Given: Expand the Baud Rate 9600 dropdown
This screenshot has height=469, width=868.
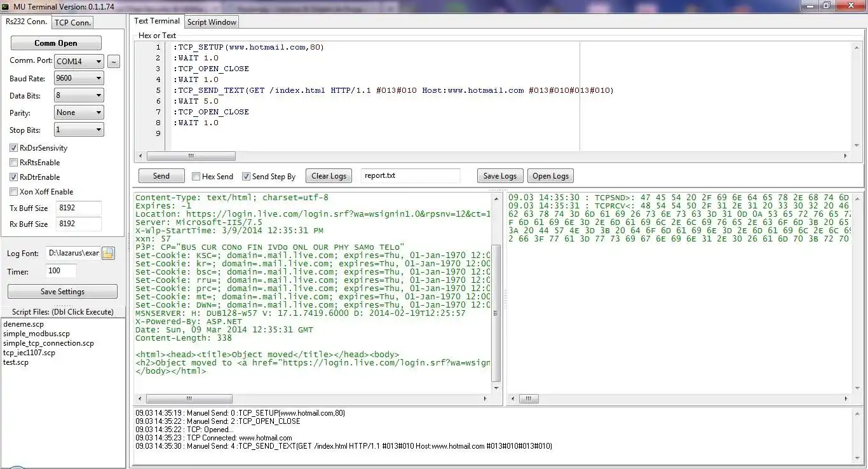Looking at the screenshot, I should coord(79,78).
